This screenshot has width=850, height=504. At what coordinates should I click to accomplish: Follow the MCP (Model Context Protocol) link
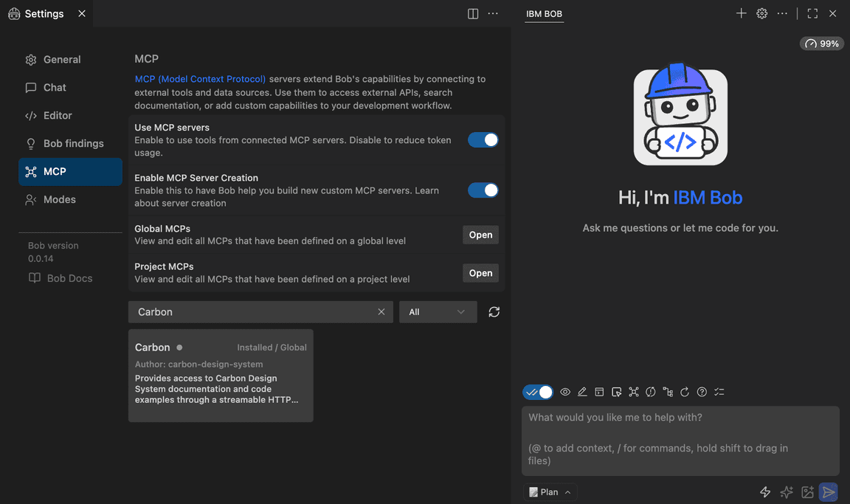click(200, 79)
